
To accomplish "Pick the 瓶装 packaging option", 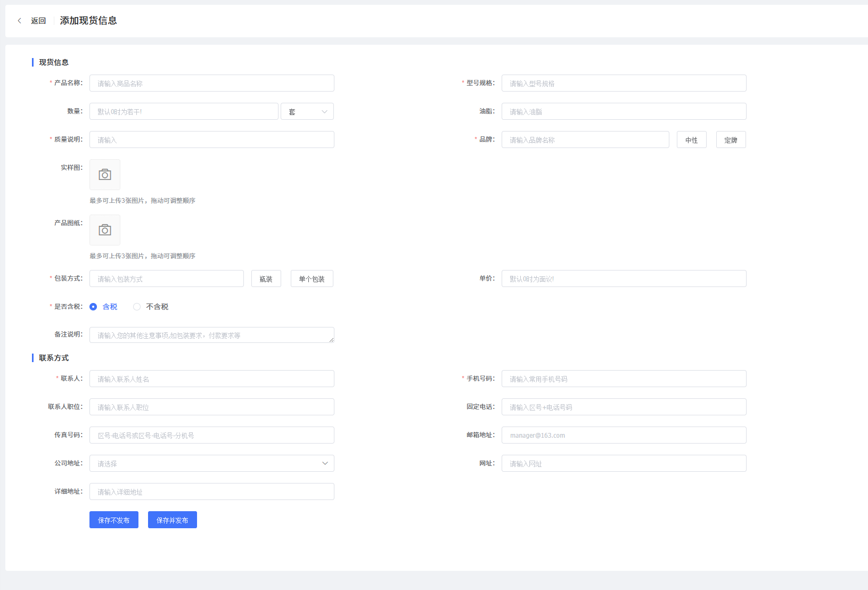I will 266,279.
